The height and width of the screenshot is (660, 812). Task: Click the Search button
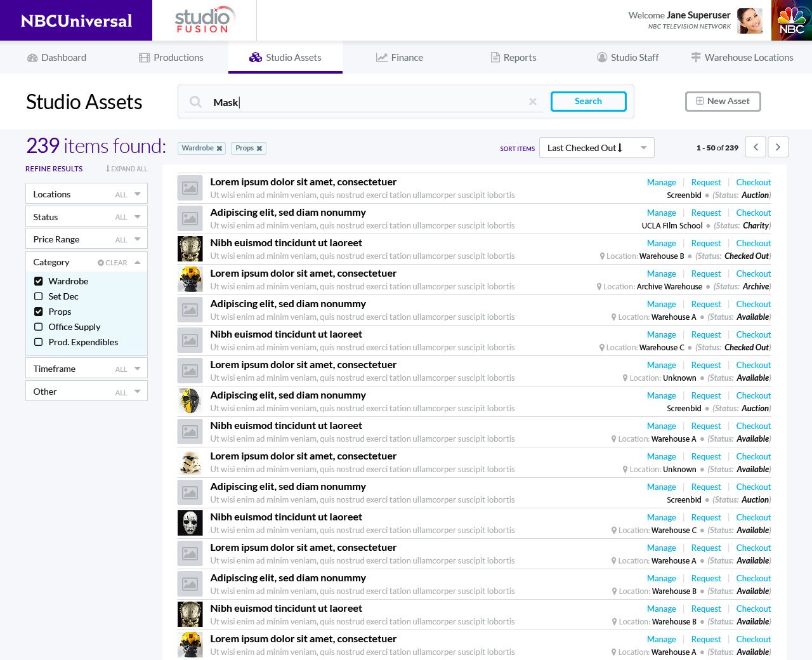(x=589, y=102)
